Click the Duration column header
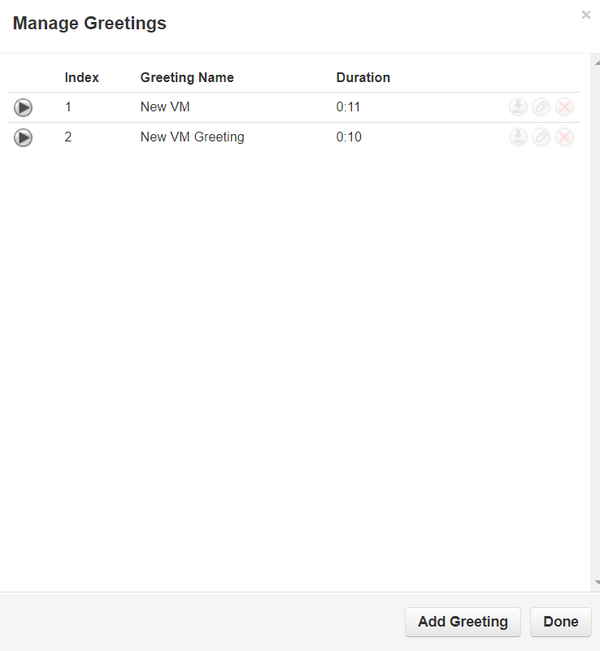Image resolution: width=600 pixels, height=651 pixels. tap(363, 77)
